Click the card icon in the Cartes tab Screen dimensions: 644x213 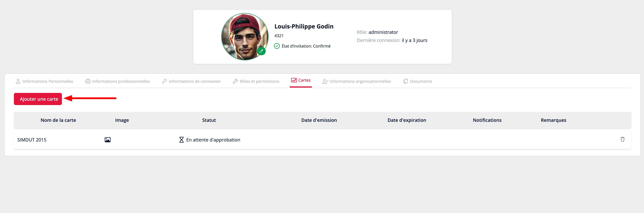[294, 80]
